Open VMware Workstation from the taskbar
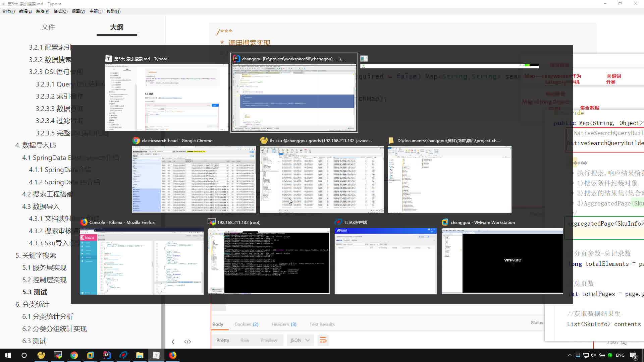 click(91, 355)
